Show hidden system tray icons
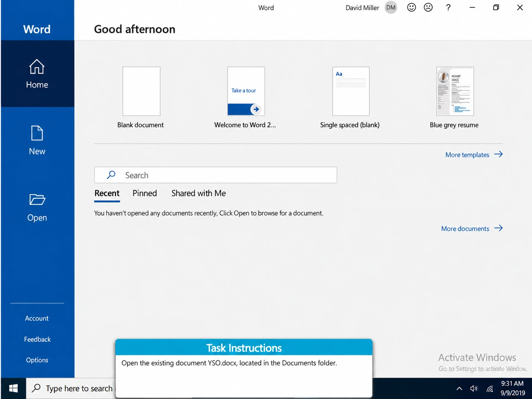The width and height of the screenshot is (532, 399). coord(459,388)
